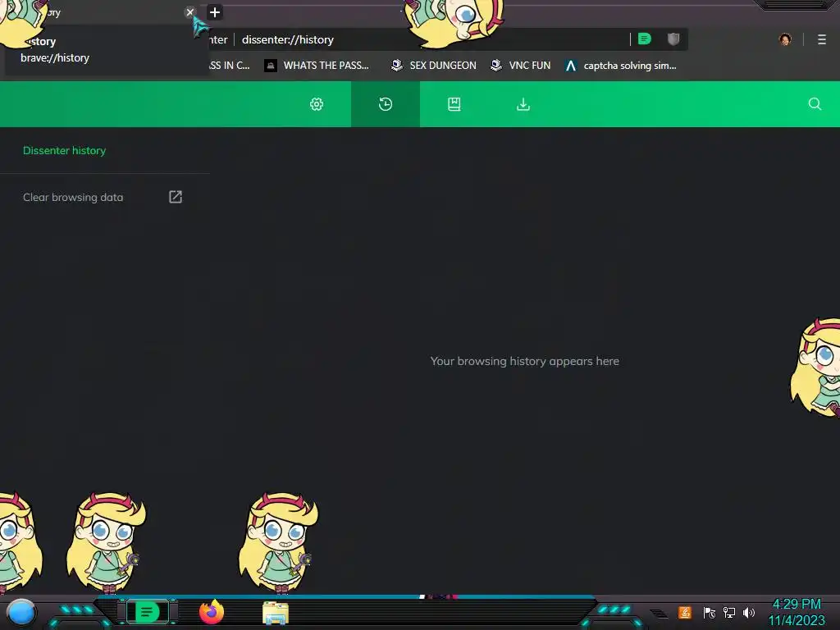Click the green Dissenter comment icon
Screen dimensions: 840x630
point(645,39)
